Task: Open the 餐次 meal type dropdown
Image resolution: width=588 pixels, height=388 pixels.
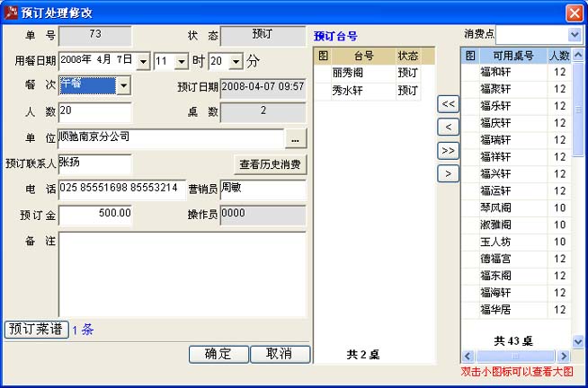Action: (x=123, y=86)
